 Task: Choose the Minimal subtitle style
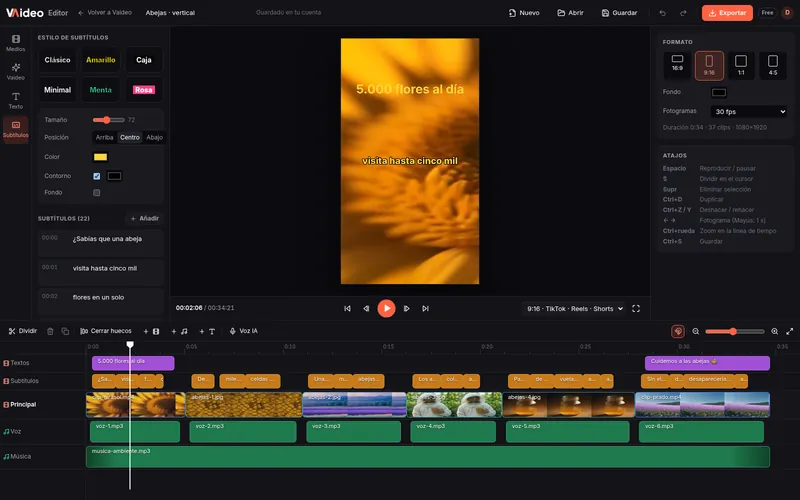57,90
